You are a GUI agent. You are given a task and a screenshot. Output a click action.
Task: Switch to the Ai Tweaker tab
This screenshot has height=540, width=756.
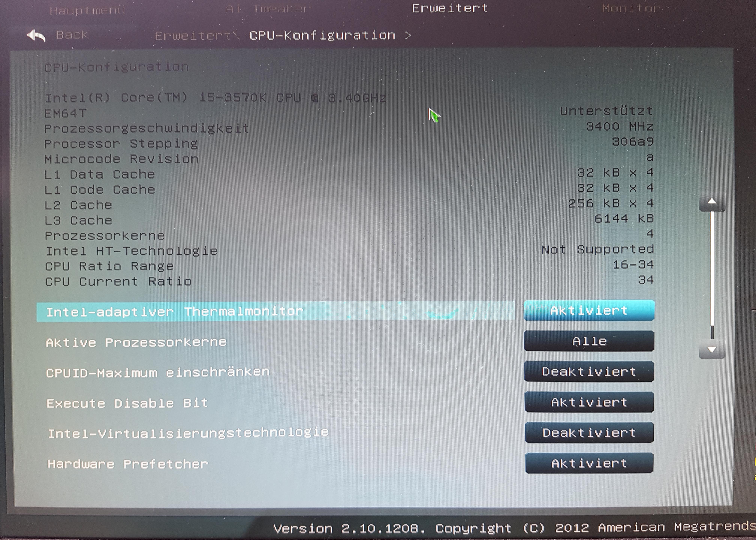(268, 9)
